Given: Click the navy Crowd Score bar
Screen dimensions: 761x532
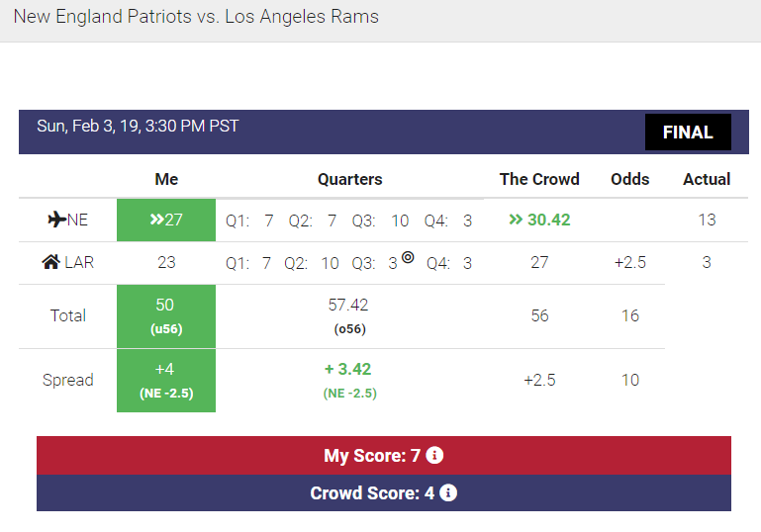Looking at the screenshot, I should (x=383, y=492).
